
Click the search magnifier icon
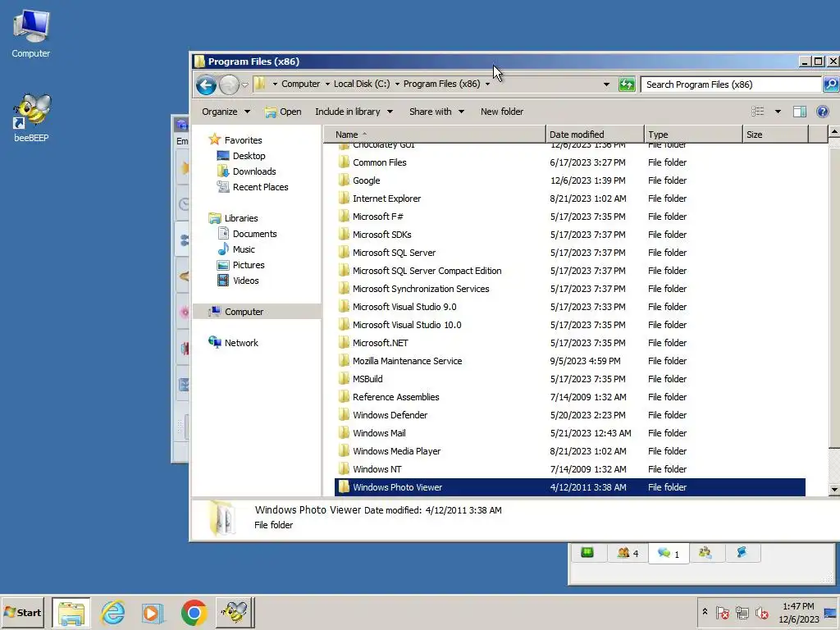(830, 84)
